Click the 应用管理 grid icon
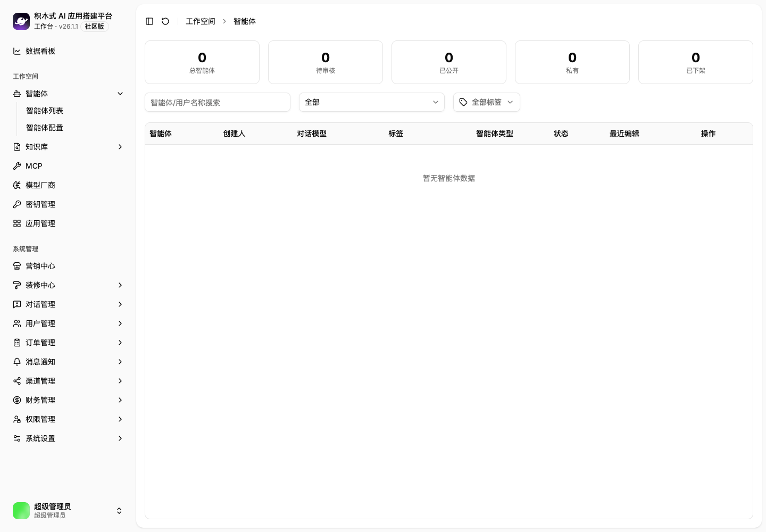 [x=17, y=223]
